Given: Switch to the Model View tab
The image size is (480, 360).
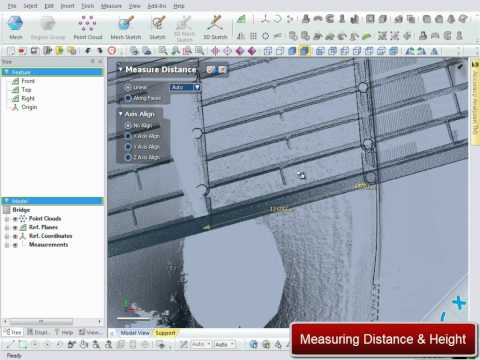Looking at the screenshot, I should click(135, 333).
